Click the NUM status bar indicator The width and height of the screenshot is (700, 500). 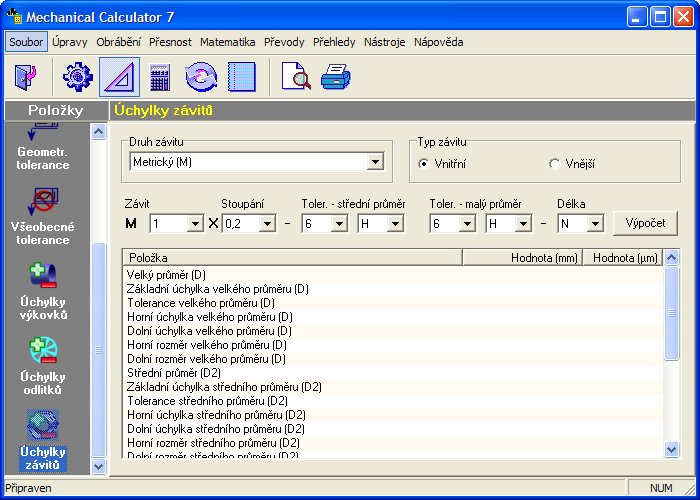(x=661, y=488)
